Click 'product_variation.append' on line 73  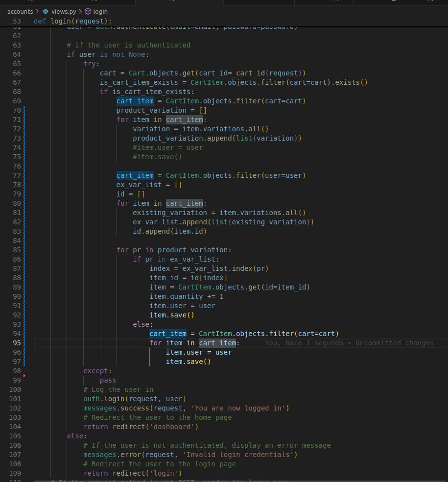183,138
